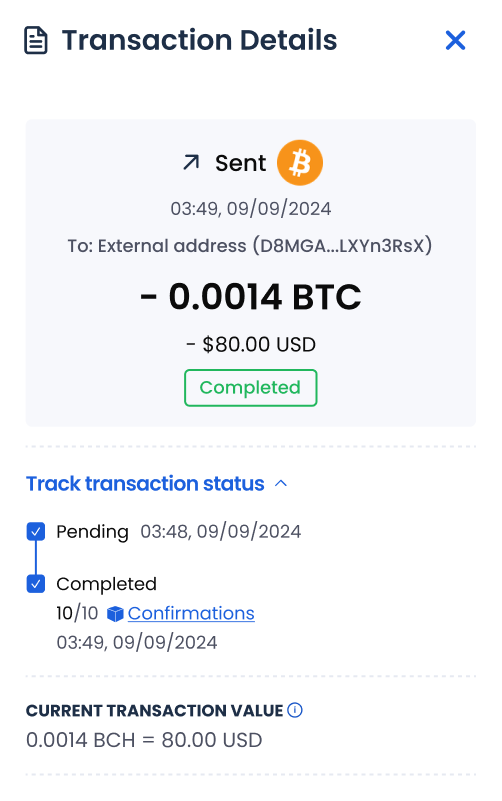Click the blue cube confirmations icon
The height and width of the screenshot is (801, 502).
click(115, 614)
